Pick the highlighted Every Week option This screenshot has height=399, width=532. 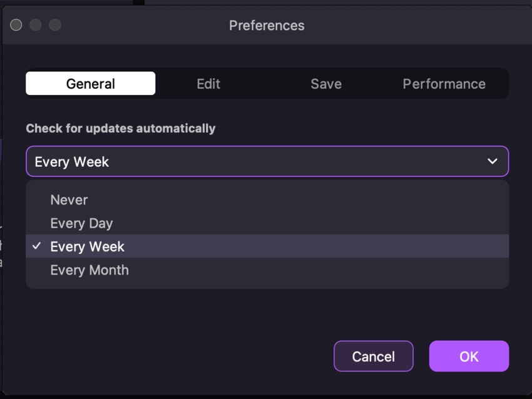[88, 246]
